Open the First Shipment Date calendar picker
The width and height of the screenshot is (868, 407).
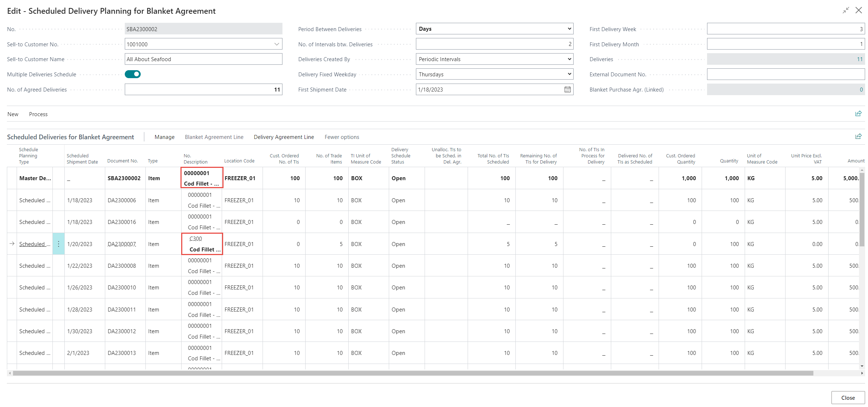tap(567, 89)
